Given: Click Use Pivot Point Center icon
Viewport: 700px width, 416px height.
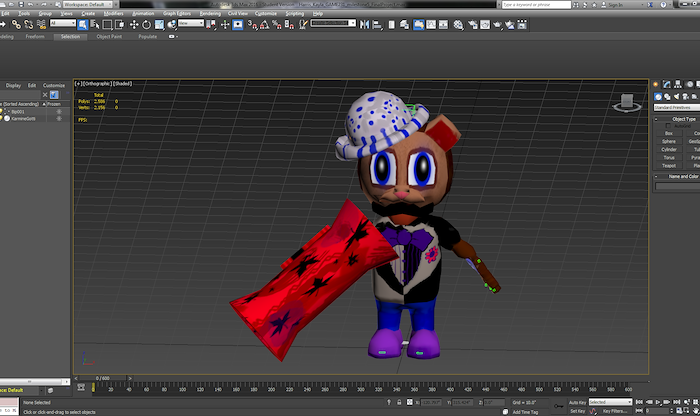Looking at the screenshot, I should pyautogui.click(x=212, y=25).
